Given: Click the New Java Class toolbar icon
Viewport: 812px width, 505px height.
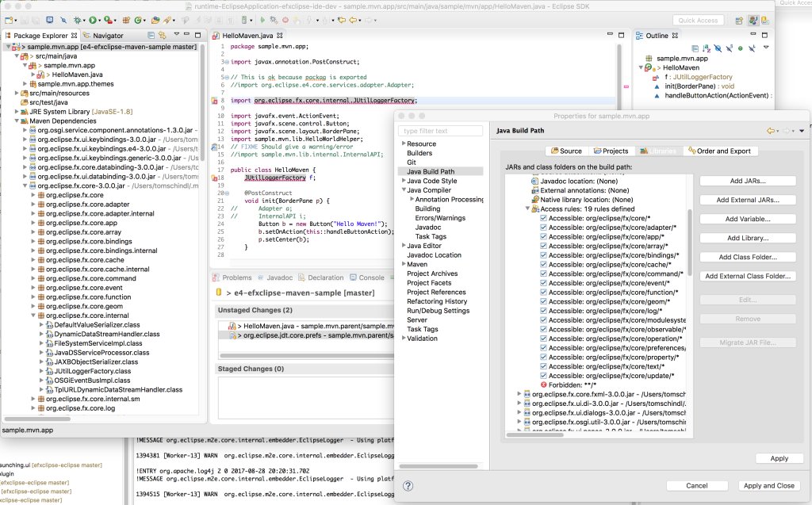Looking at the screenshot, I should coord(138,20).
